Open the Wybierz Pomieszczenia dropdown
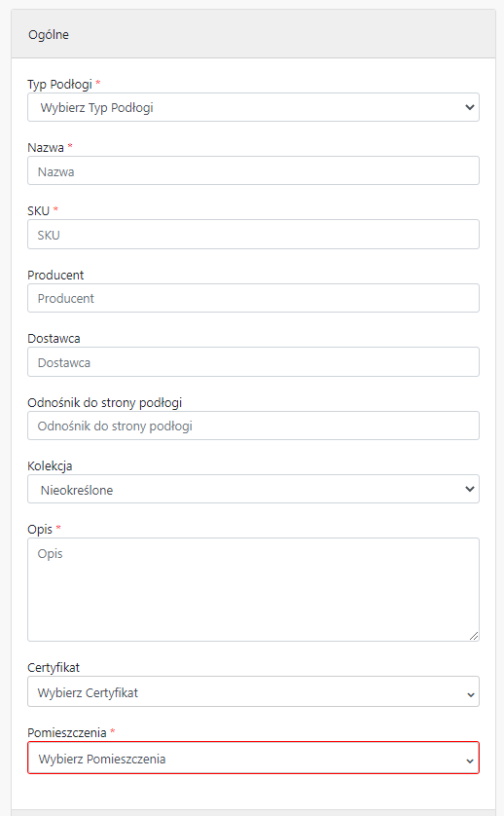 (253, 758)
